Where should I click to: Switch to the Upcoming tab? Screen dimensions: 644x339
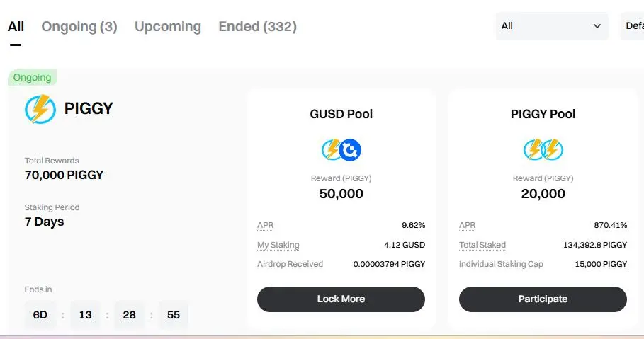coord(168,27)
